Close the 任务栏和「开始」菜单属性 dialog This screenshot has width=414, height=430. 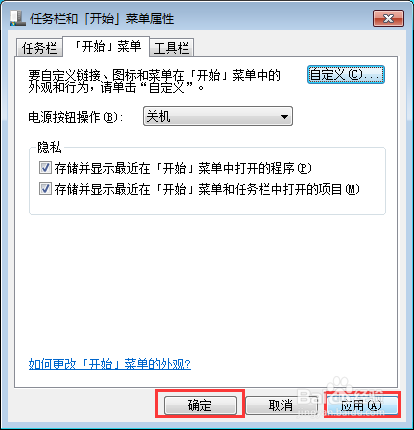(388, 18)
